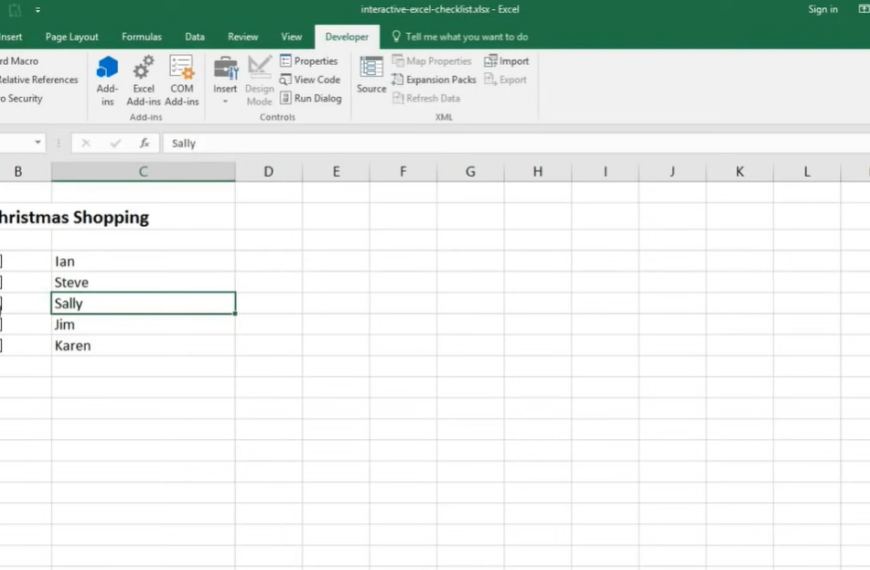The width and height of the screenshot is (870, 570).
Task: Switch to the Page Layout tab
Action: [x=72, y=37]
